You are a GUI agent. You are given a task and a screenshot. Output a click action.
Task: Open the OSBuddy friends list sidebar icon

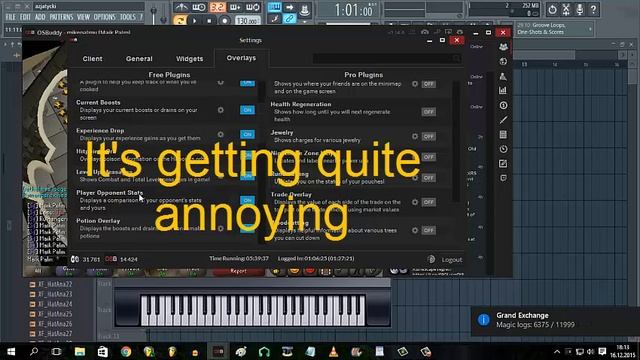[x=503, y=47]
